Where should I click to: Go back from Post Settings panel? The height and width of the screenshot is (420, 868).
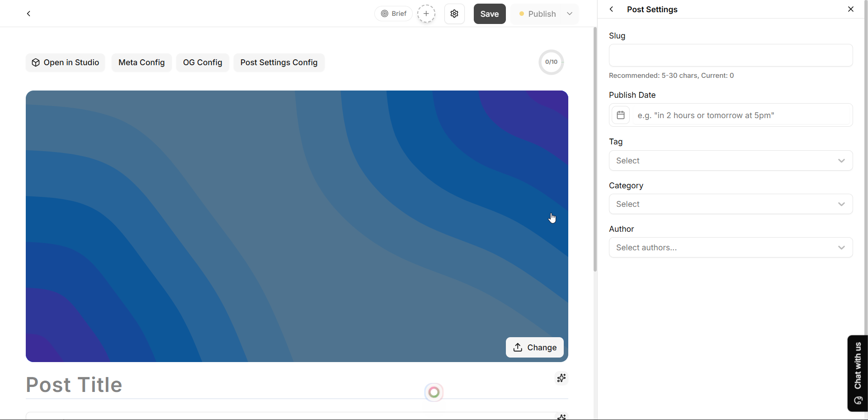[611, 9]
